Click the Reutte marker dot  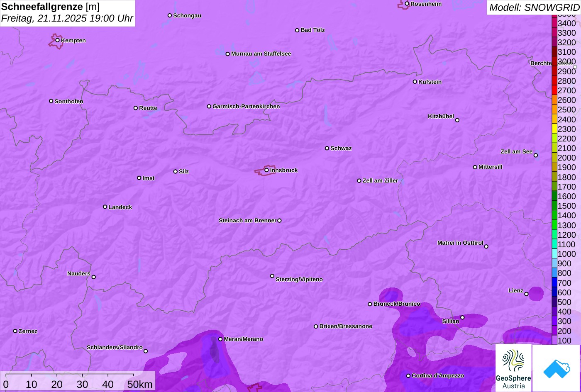pos(136,108)
